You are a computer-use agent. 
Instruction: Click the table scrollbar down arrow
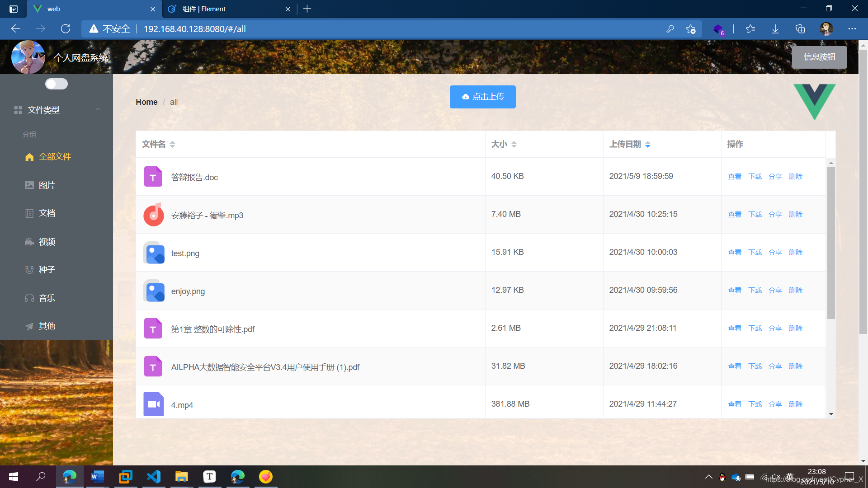831,414
